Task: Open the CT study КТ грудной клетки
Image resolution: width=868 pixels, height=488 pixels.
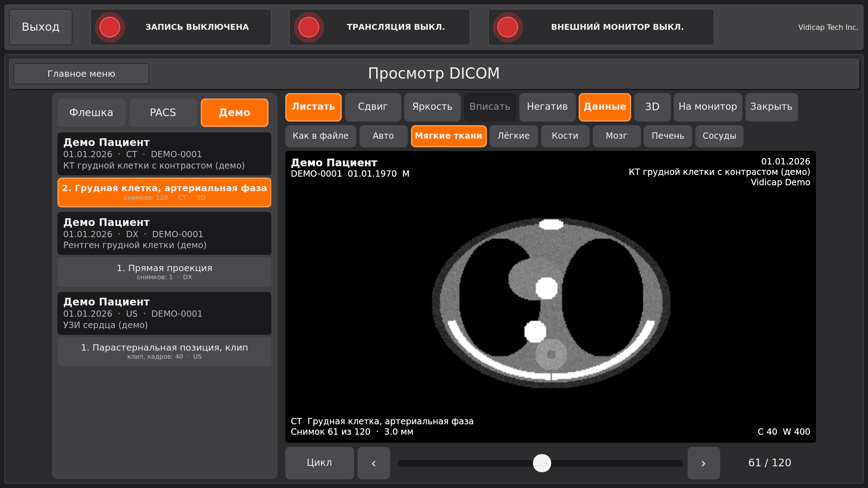Action: click(165, 154)
